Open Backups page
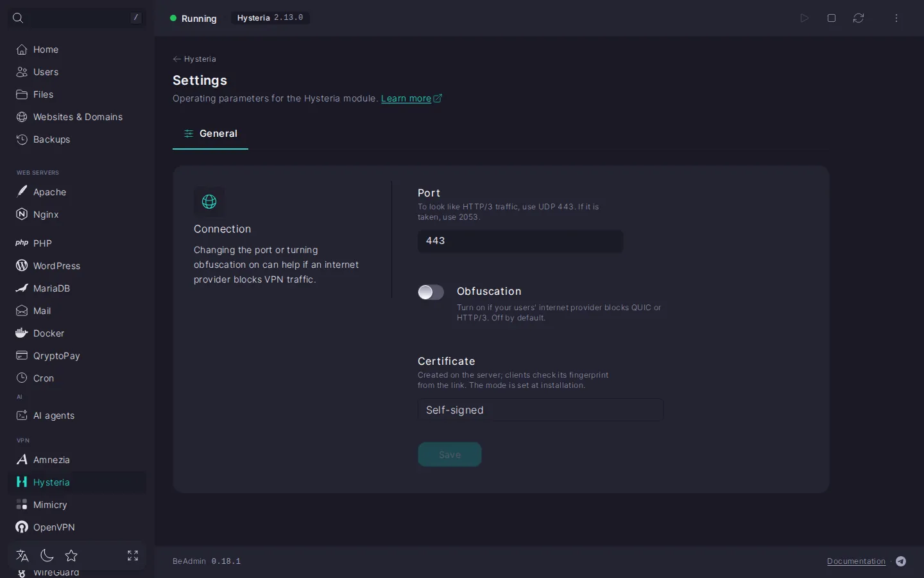 pyautogui.click(x=77, y=139)
